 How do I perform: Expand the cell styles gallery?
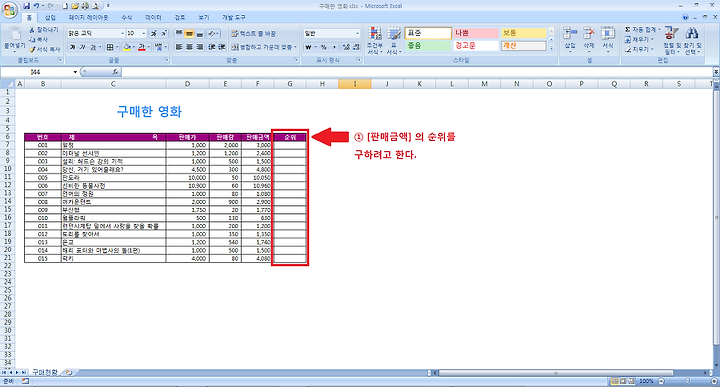pos(551,47)
